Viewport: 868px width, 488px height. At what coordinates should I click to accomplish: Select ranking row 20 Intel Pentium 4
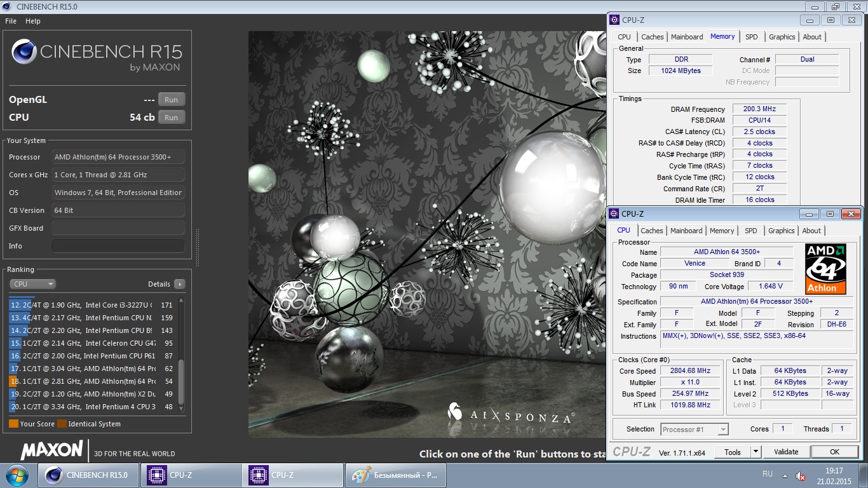tap(92, 407)
